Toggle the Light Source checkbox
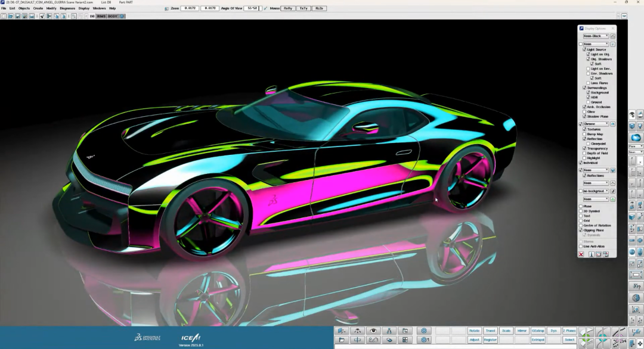 pyautogui.click(x=584, y=49)
